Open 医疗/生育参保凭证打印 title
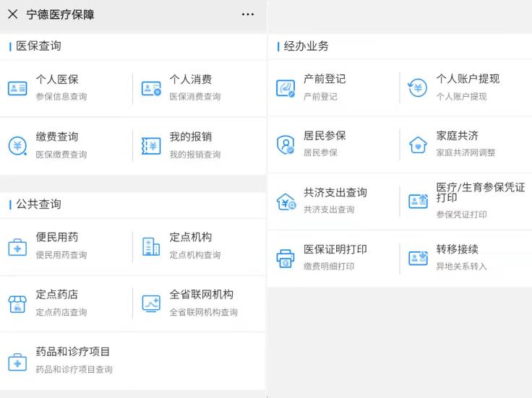The width and height of the screenshot is (532, 398). pyautogui.click(x=481, y=192)
